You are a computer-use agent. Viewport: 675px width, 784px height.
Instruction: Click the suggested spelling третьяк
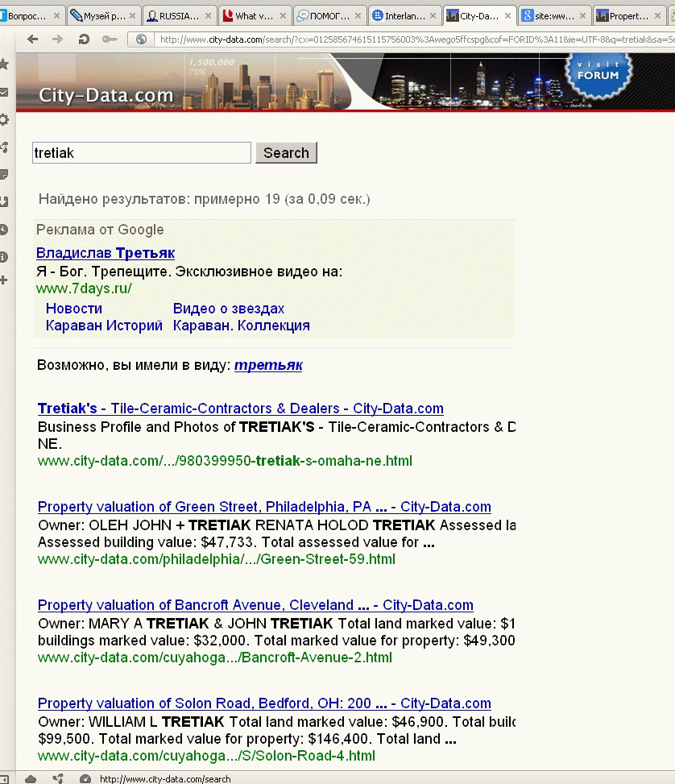click(268, 365)
